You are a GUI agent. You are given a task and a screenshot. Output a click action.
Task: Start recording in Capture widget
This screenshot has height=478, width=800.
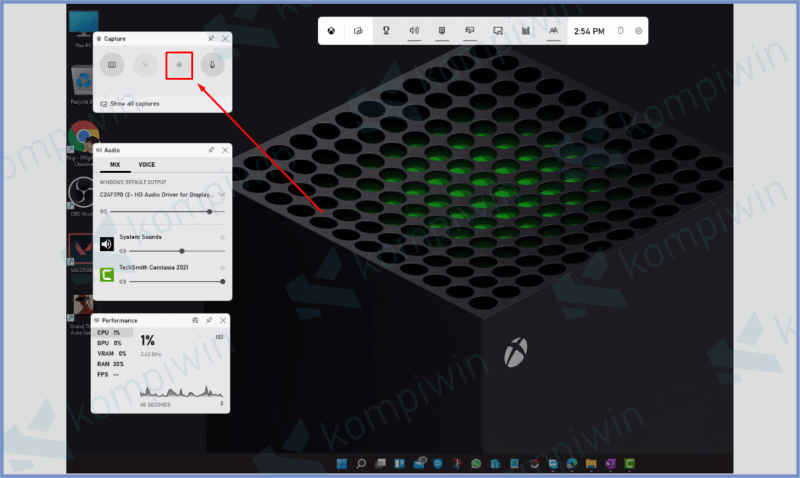click(179, 65)
